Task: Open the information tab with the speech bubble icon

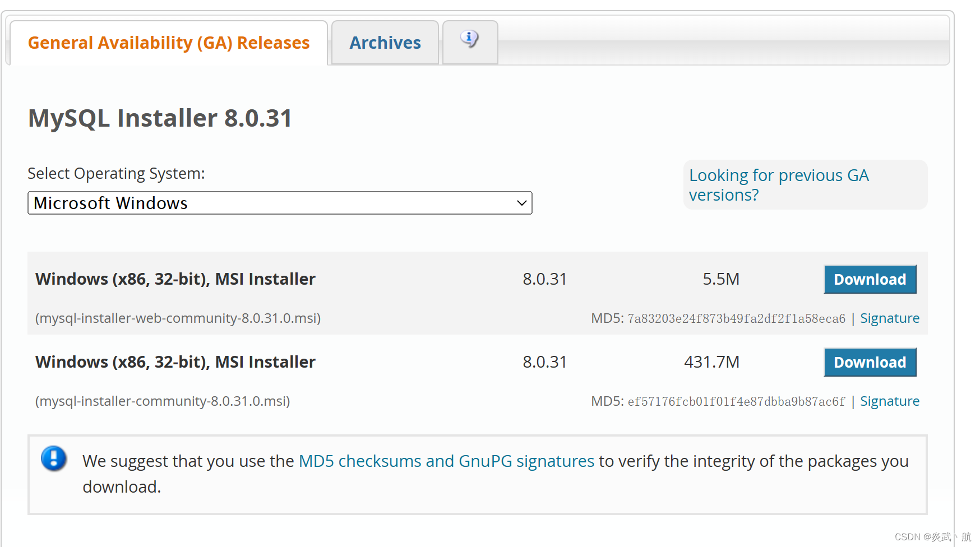Action: 470,42
